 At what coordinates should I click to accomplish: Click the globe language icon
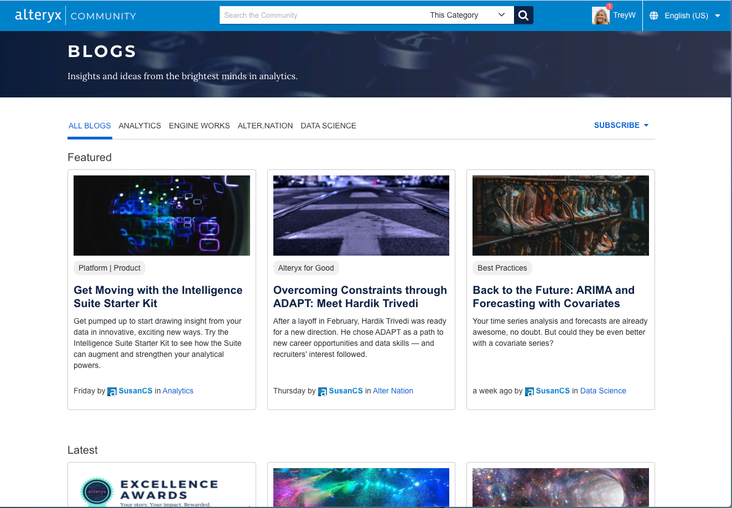tap(654, 15)
